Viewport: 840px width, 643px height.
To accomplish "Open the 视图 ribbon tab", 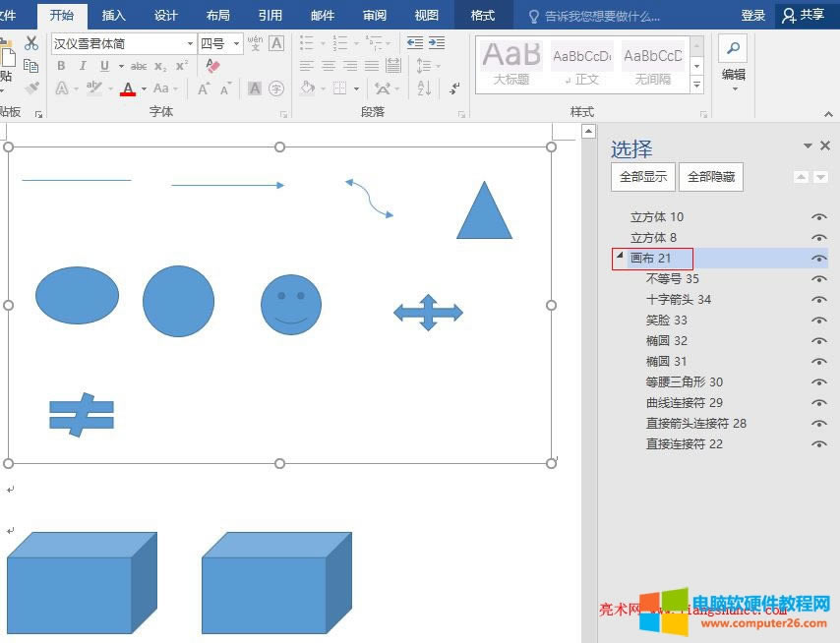I will (426, 15).
